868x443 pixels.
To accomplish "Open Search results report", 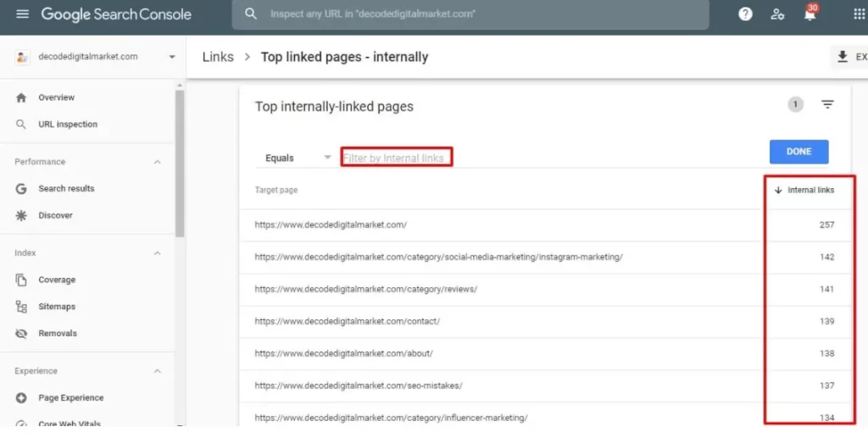I will [x=66, y=189].
